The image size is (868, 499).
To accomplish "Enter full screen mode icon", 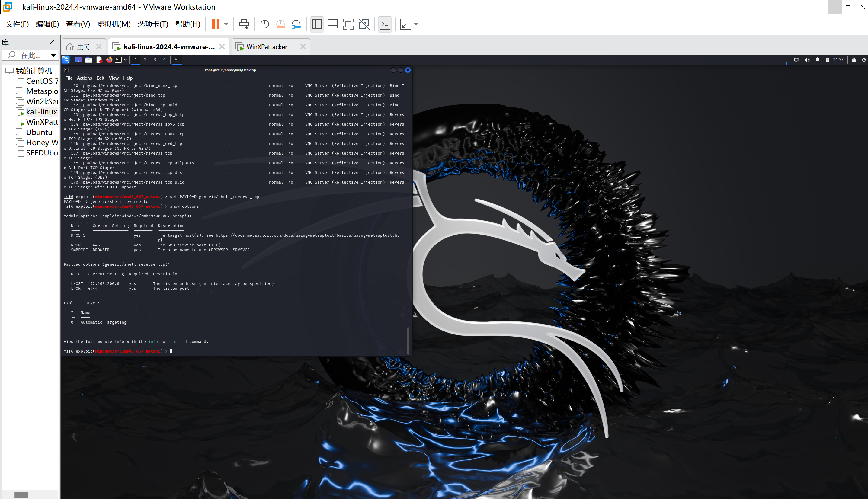I will (348, 24).
